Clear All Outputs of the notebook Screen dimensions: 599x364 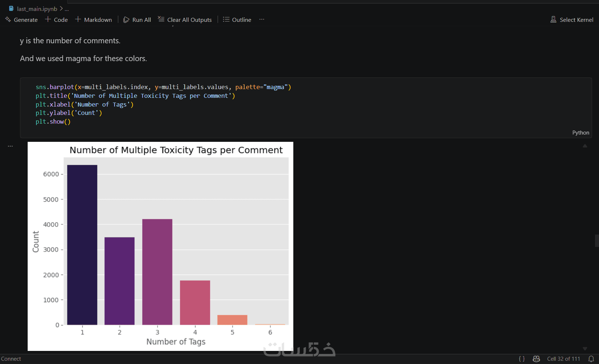click(185, 20)
